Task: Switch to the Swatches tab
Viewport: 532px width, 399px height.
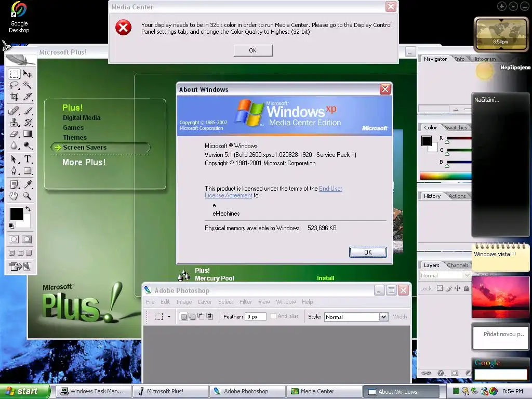Action: 456,128
